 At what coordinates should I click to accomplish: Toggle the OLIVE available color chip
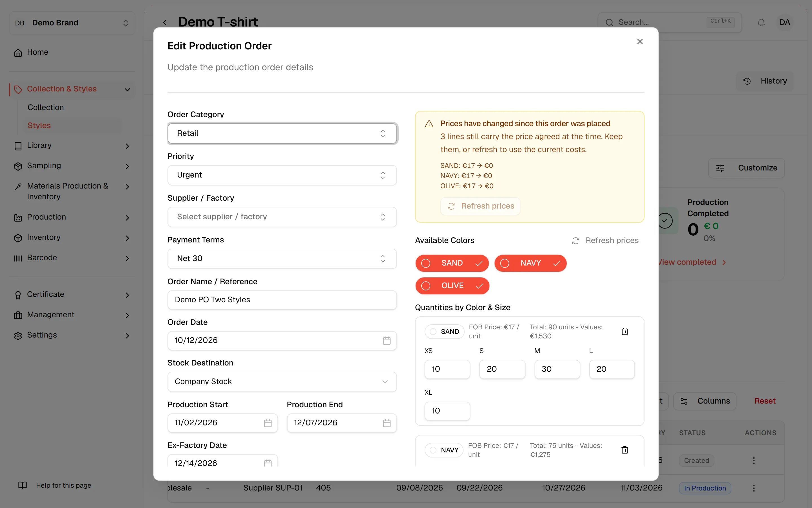(x=452, y=286)
